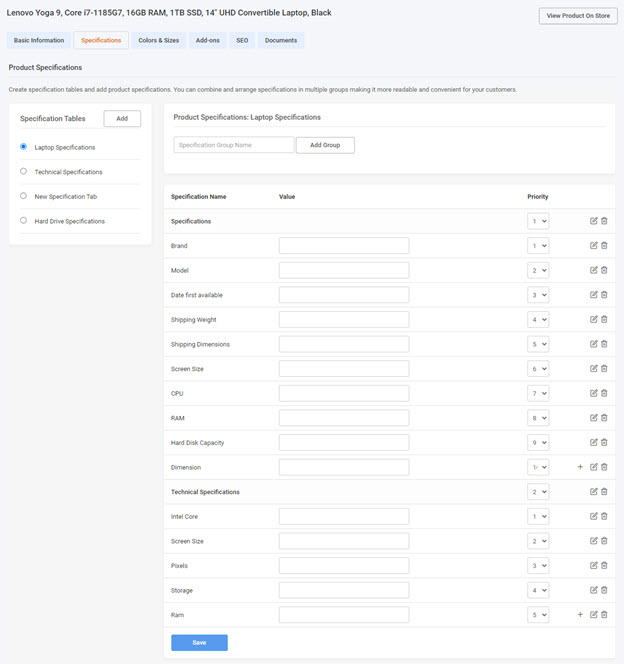Open priority dropdown for Brand

[538, 246]
